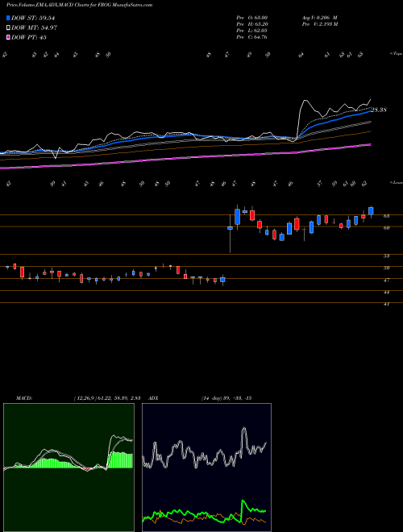403x532 pixels.
Task: Open the dark blue ADX indicator chart
Action: click(206, 468)
